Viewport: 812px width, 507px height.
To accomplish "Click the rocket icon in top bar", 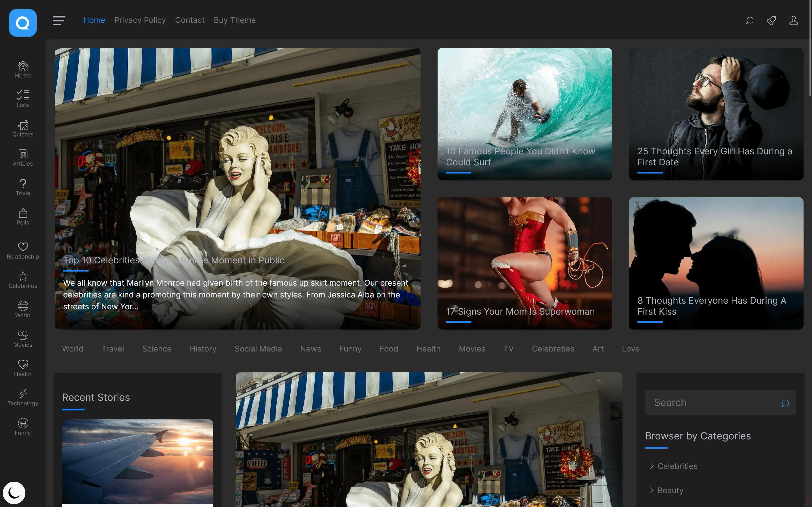I will [771, 21].
